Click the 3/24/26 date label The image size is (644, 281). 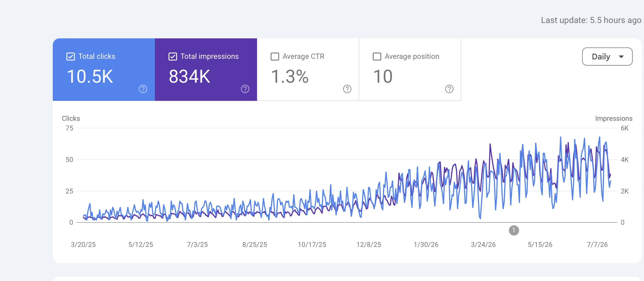pos(483,245)
